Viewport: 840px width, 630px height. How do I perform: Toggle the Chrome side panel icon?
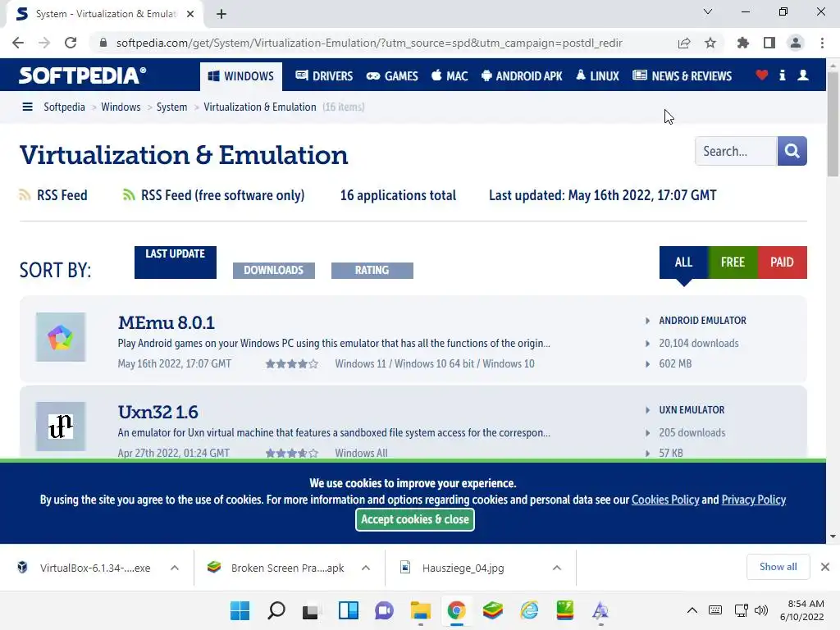tap(769, 43)
